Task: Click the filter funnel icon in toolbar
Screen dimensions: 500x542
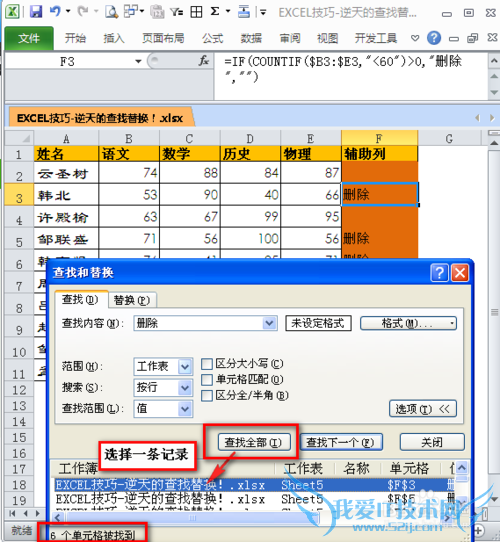Action: (176, 12)
